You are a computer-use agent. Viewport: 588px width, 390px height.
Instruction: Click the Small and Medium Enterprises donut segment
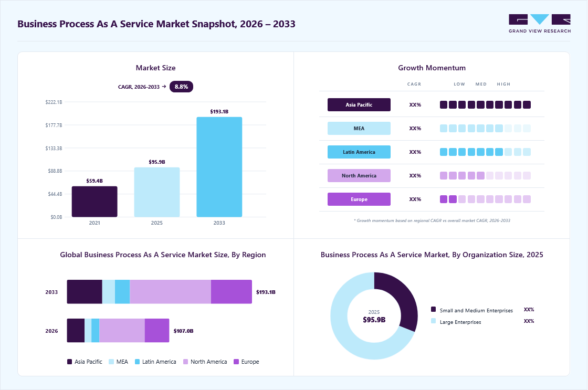coord(404,298)
